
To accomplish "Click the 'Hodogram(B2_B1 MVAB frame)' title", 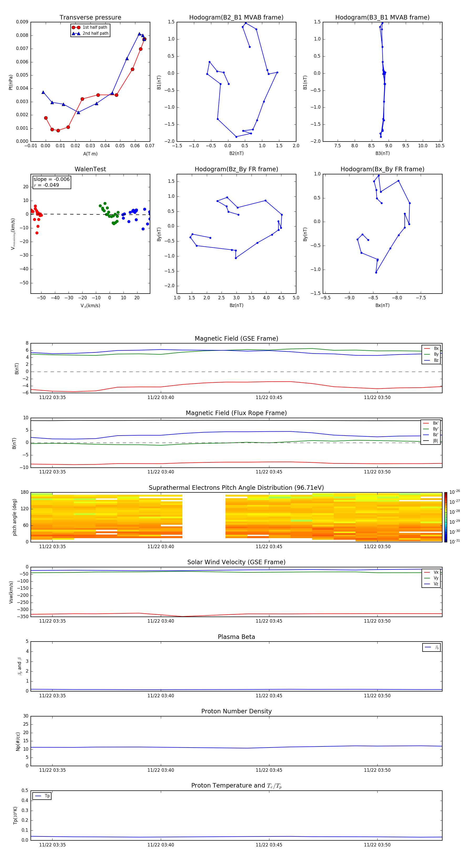I will tap(236, 18).
